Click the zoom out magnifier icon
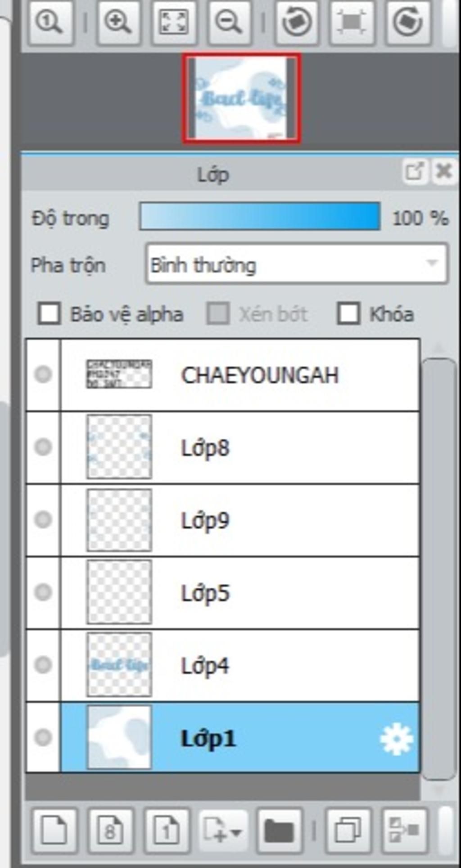This screenshot has width=461, height=868. pos(229,22)
